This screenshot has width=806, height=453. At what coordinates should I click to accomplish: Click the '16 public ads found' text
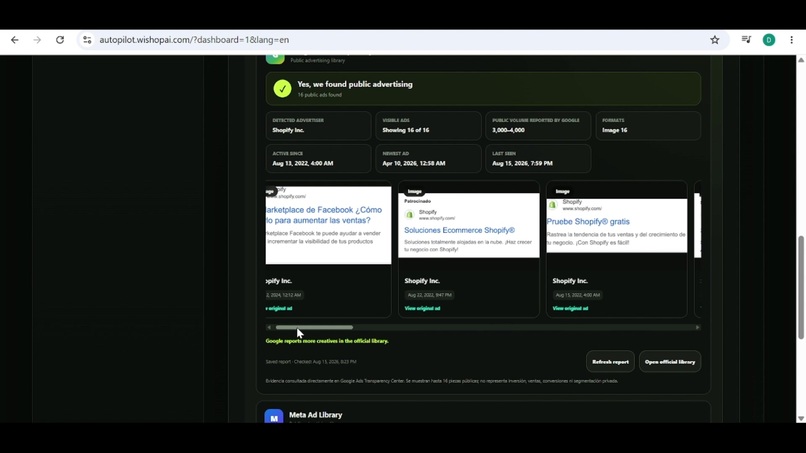pyautogui.click(x=319, y=95)
